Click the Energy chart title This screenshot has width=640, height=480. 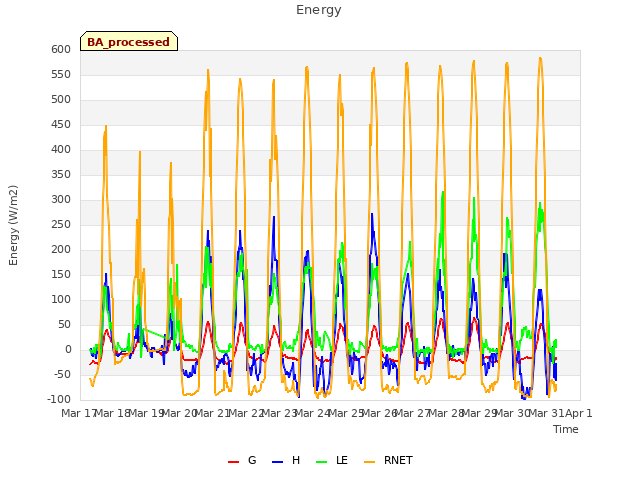pyautogui.click(x=319, y=10)
